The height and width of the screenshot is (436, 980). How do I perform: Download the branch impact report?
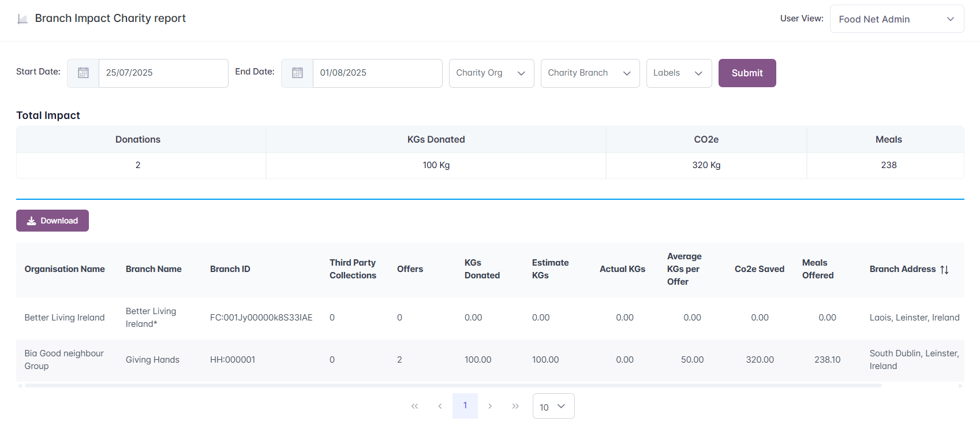[x=53, y=221]
